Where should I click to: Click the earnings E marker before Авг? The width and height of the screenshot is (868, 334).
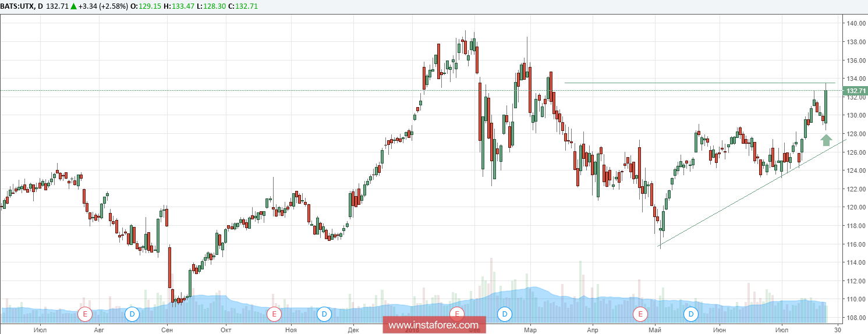pos(85,314)
